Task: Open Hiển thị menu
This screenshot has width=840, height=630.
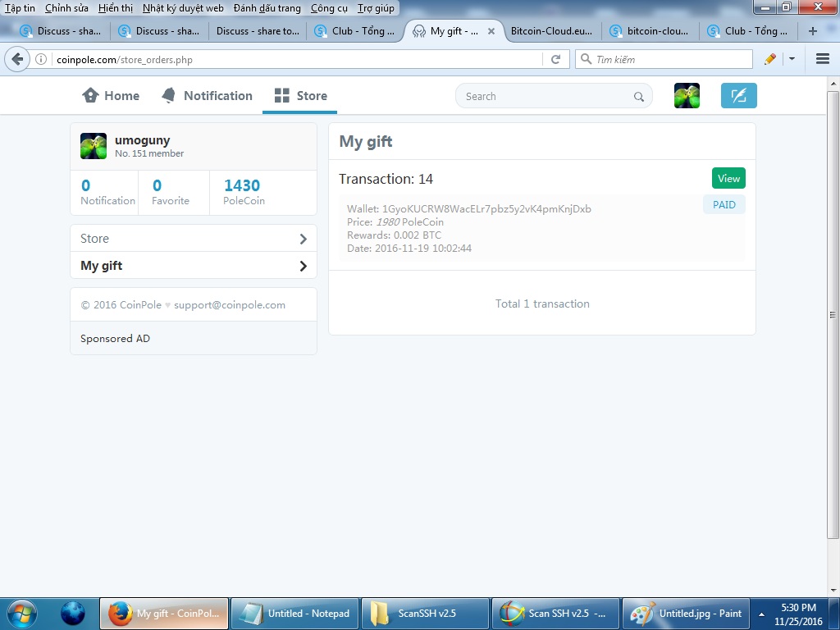Action: [116, 8]
